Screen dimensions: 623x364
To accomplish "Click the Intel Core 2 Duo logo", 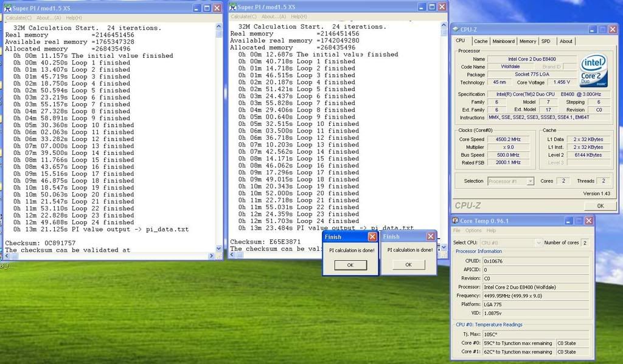I will [x=593, y=70].
